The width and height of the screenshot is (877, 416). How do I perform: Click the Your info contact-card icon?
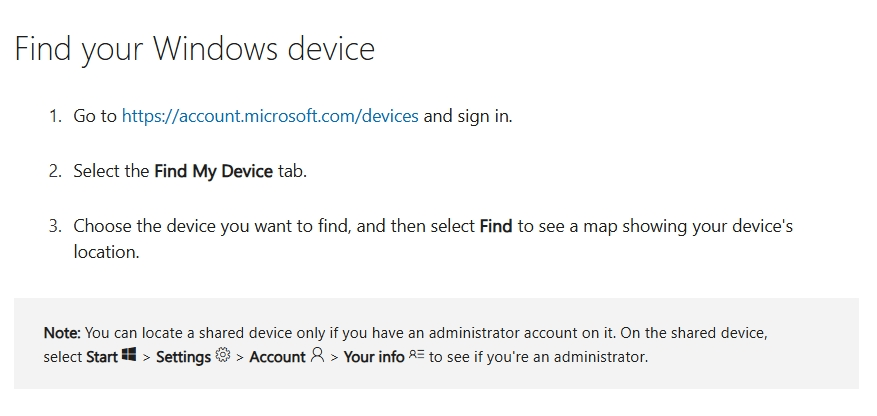click(x=416, y=356)
